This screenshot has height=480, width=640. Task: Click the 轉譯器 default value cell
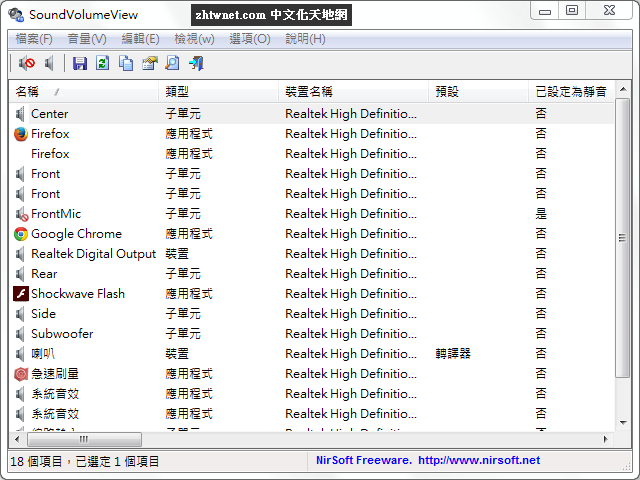coord(453,354)
